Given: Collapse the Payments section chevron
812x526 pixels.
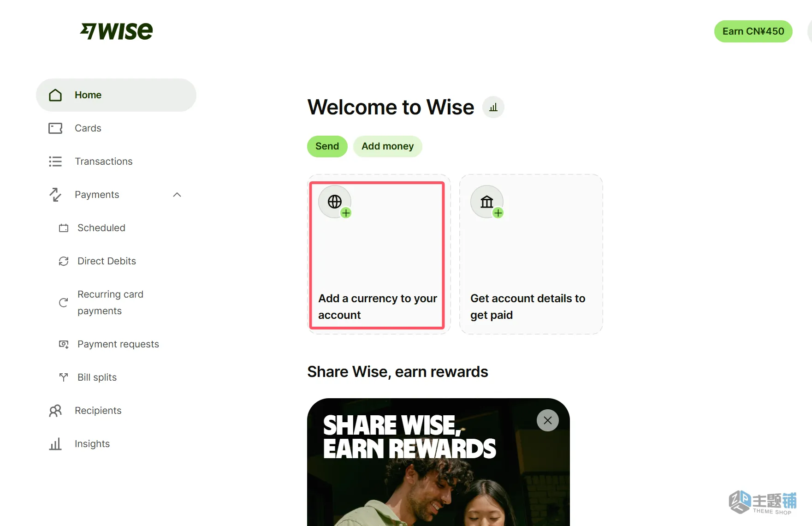Looking at the screenshot, I should pos(177,195).
